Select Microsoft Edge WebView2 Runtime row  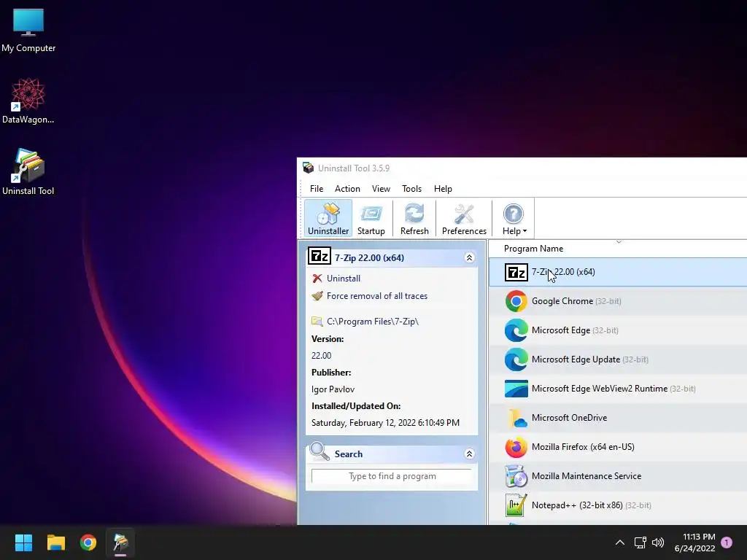click(x=618, y=389)
